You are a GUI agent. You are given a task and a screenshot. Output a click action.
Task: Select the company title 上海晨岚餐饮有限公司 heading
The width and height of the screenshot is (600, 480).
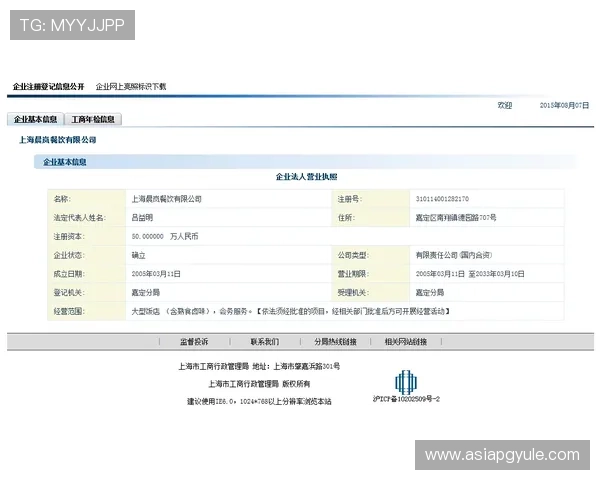click(x=58, y=140)
